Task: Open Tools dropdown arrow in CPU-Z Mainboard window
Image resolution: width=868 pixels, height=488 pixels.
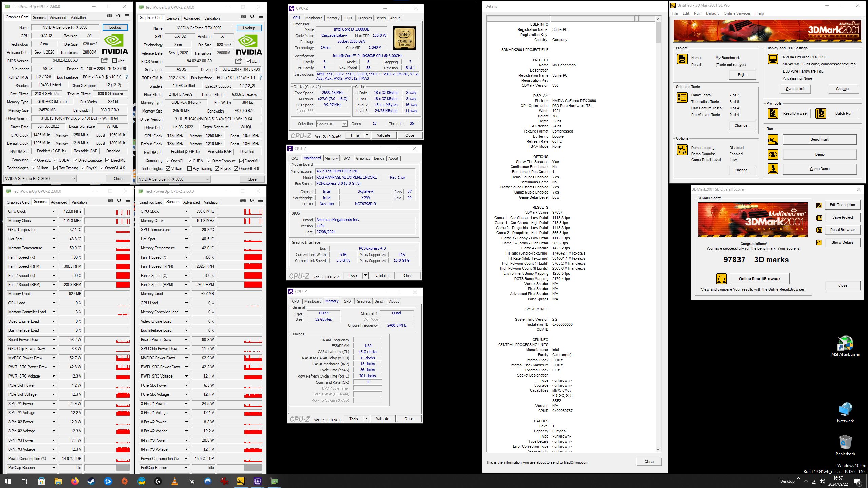Action: (x=365, y=276)
